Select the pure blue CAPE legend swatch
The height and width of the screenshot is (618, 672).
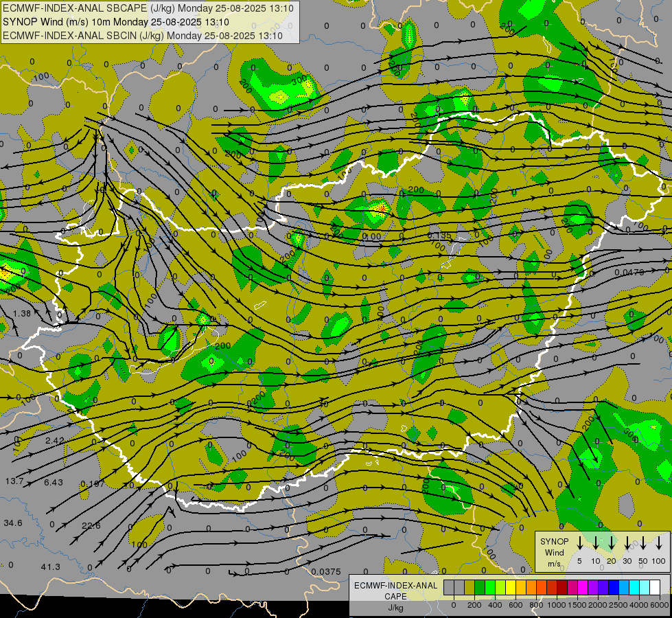pyautogui.click(x=614, y=588)
